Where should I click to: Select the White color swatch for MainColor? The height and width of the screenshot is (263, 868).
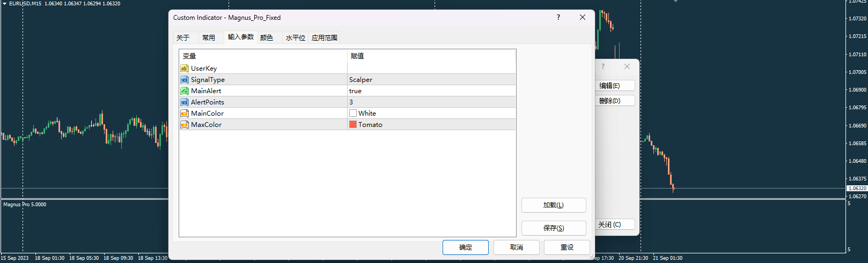353,113
